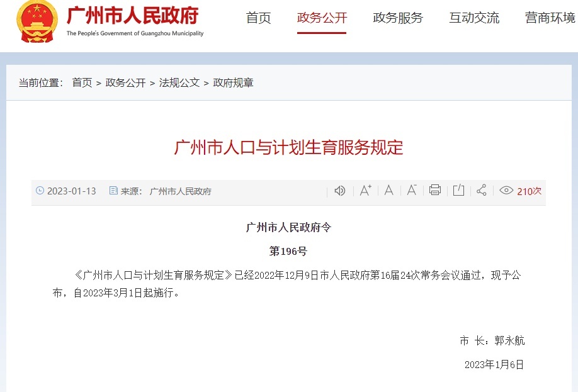Go to 政务服务 in top navigation
Viewport: 578px width, 392px height.
coord(398,18)
